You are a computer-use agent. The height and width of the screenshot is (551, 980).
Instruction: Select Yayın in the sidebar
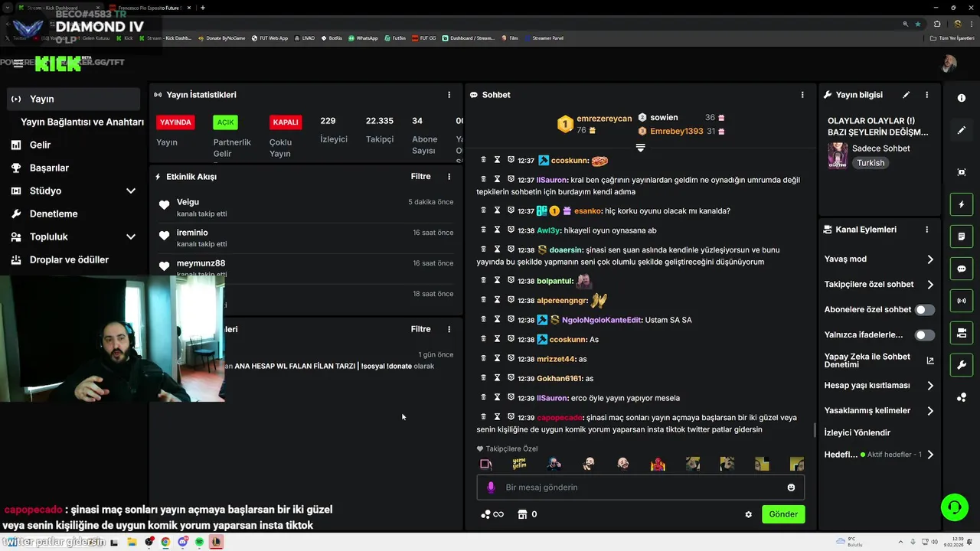73,99
